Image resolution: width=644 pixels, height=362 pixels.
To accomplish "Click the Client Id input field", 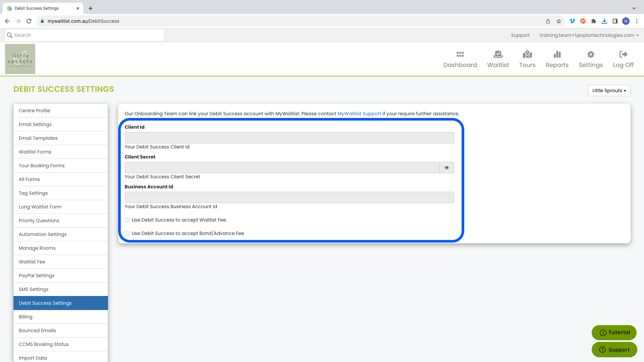I will 289,138.
